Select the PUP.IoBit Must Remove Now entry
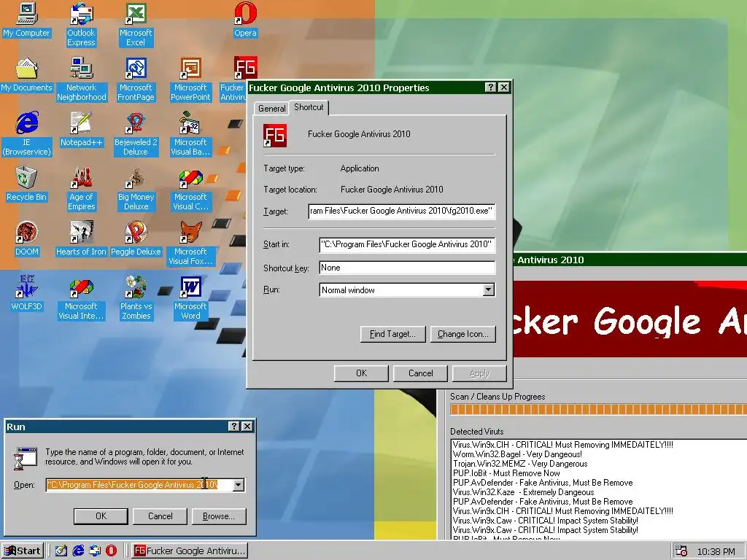The image size is (747, 560). coord(506,472)
